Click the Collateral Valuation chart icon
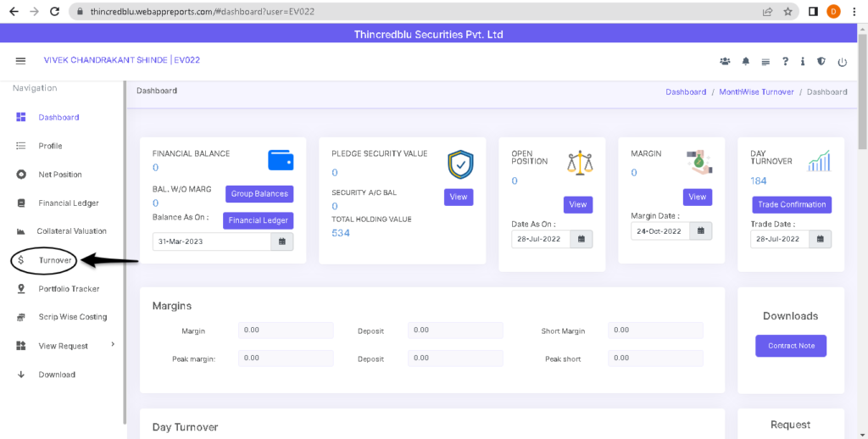Screen dimensions: 868x439 [21, 231]
